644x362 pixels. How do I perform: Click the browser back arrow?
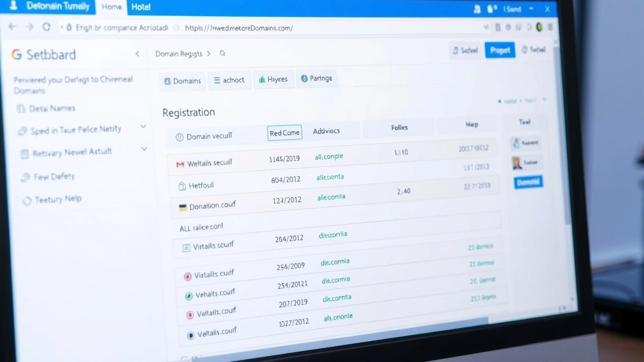(13, 27)
